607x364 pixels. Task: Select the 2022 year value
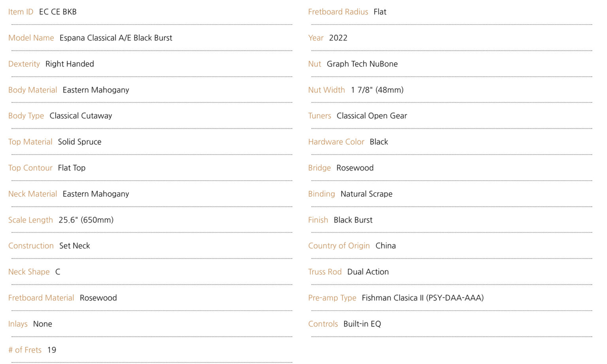click(x=338, y=38)
